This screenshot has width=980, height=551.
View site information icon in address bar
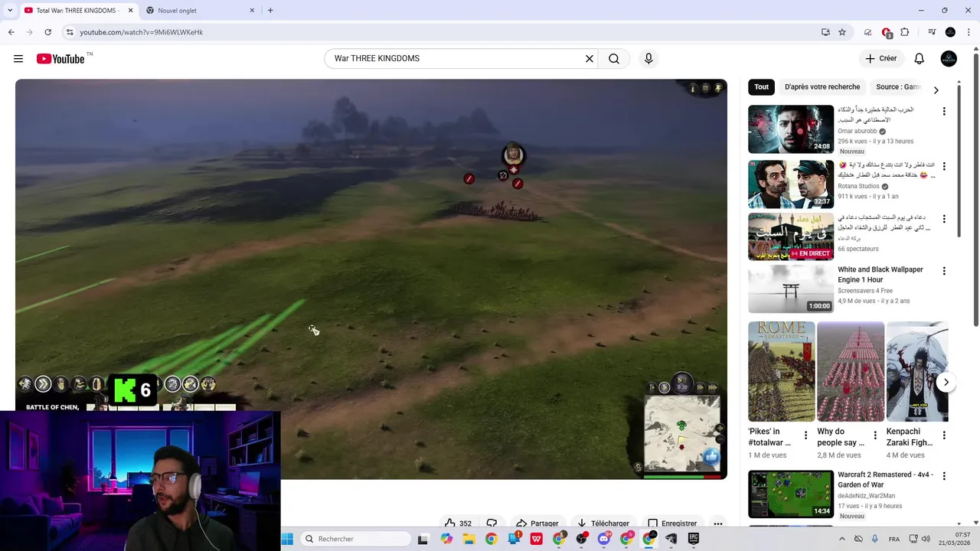[69, 32]
